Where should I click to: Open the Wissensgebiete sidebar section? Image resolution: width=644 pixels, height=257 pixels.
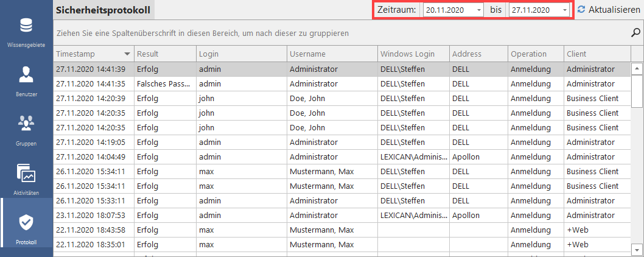coord(26,33)
